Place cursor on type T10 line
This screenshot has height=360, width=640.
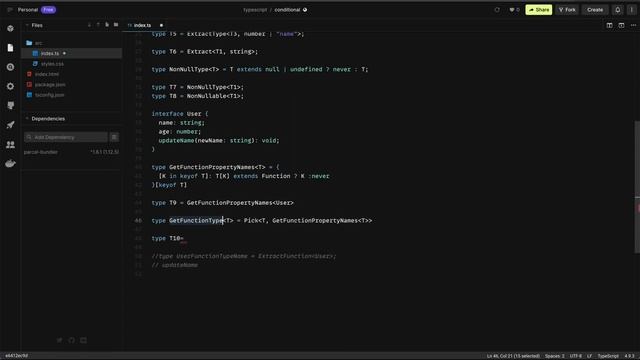point(168,238)
